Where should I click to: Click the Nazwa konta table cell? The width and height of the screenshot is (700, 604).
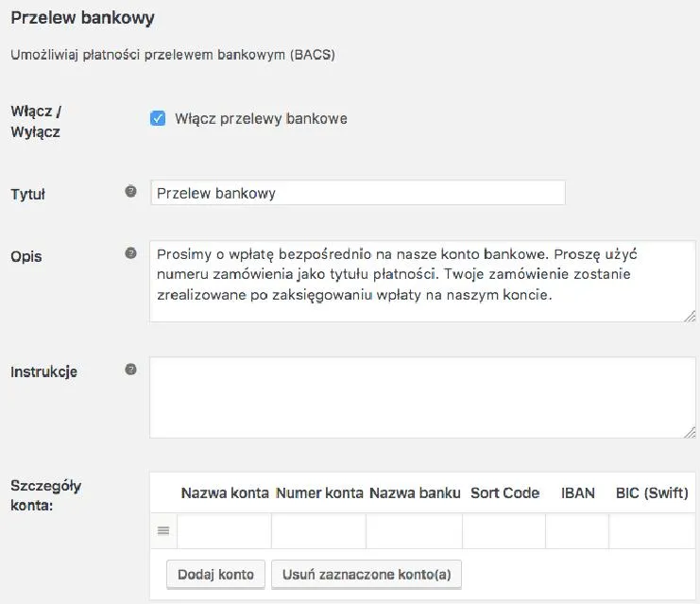click(224, 530)
